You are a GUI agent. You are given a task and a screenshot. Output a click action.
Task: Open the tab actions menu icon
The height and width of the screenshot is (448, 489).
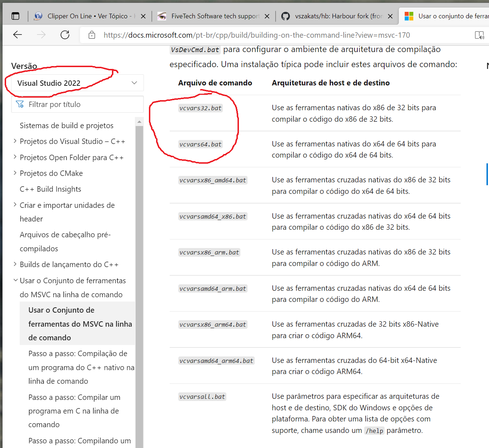(x=15, y=16)
